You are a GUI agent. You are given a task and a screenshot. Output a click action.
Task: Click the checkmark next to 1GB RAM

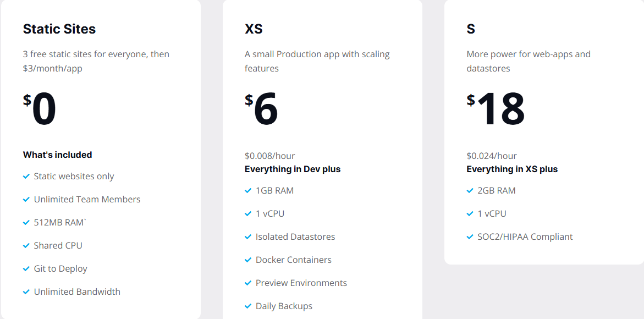[248, 191]
